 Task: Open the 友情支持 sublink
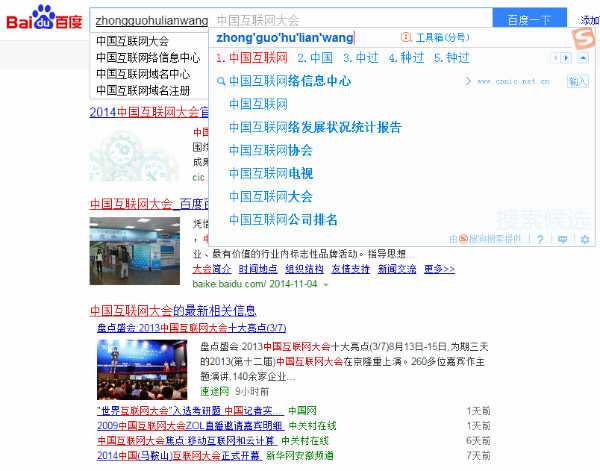(351, 269)
